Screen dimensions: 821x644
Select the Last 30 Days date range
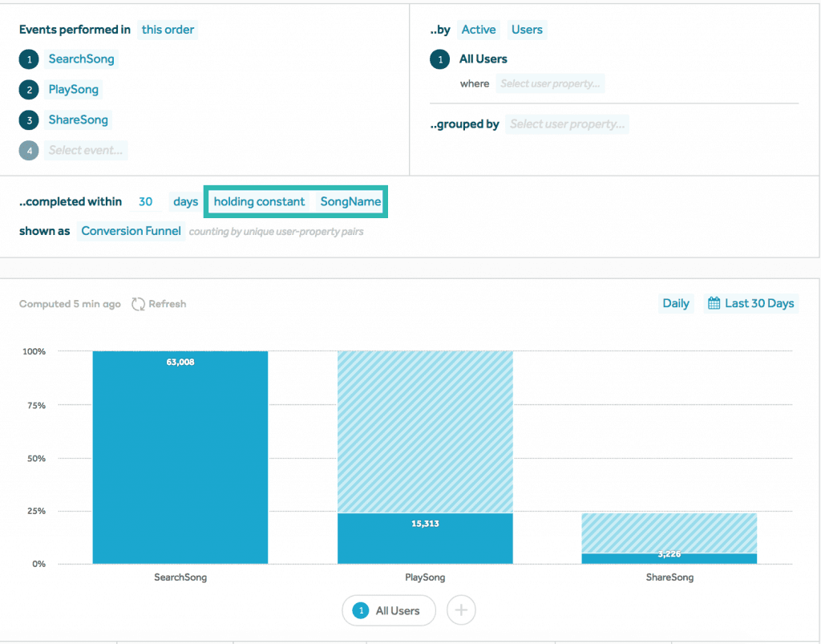(x=758, y=303)
